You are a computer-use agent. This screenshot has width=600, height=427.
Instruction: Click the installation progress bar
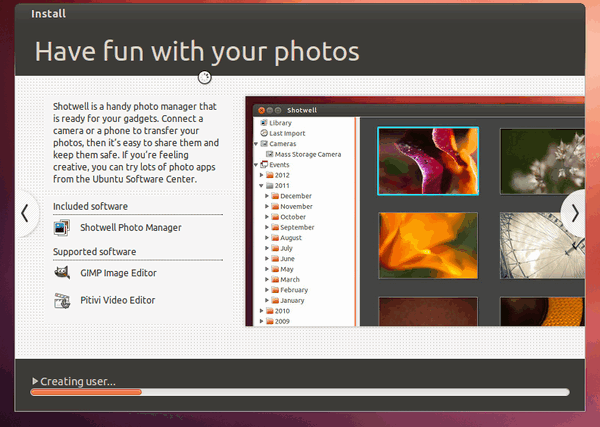click(300, 392)
